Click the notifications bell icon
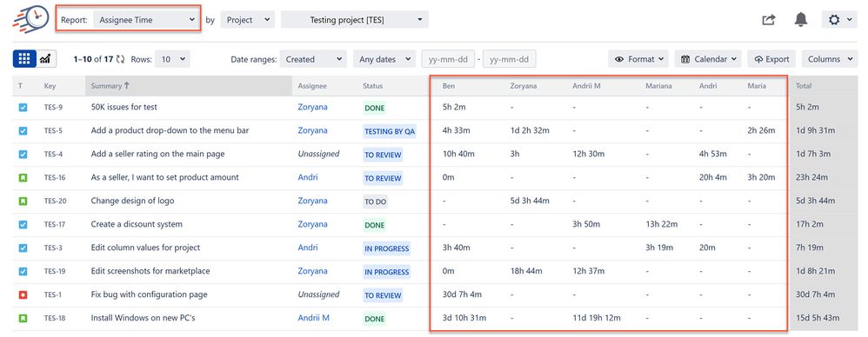This screenshot has width=868, height=337. click(x=800, y=20)
